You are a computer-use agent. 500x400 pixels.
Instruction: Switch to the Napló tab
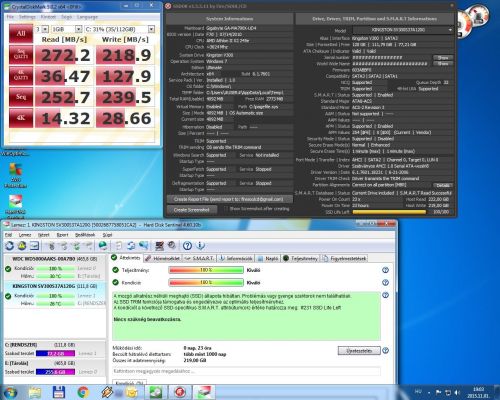[269, 258]
